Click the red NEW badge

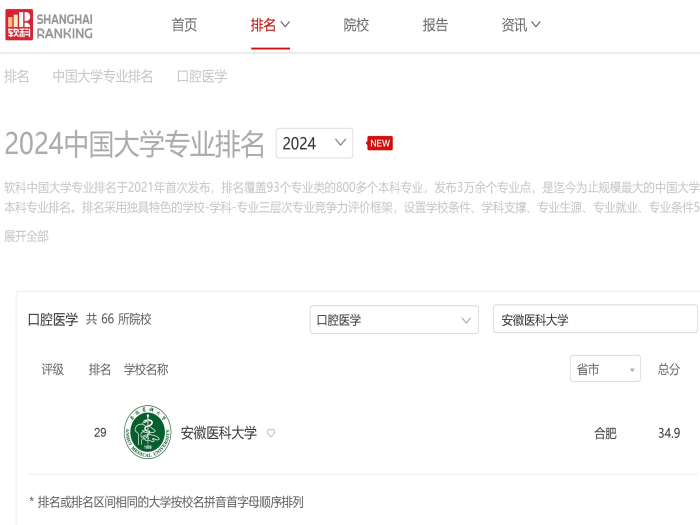380,143
